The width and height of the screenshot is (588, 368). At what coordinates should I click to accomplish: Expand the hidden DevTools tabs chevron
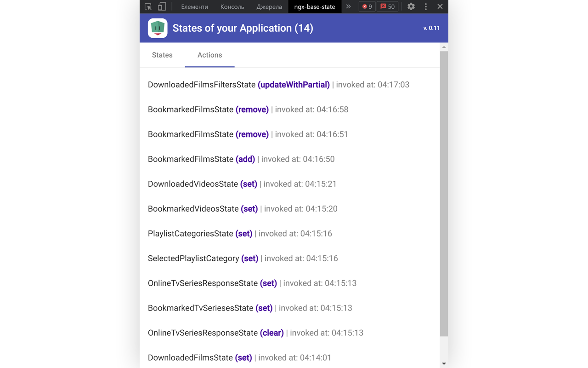tap(348, 6)
